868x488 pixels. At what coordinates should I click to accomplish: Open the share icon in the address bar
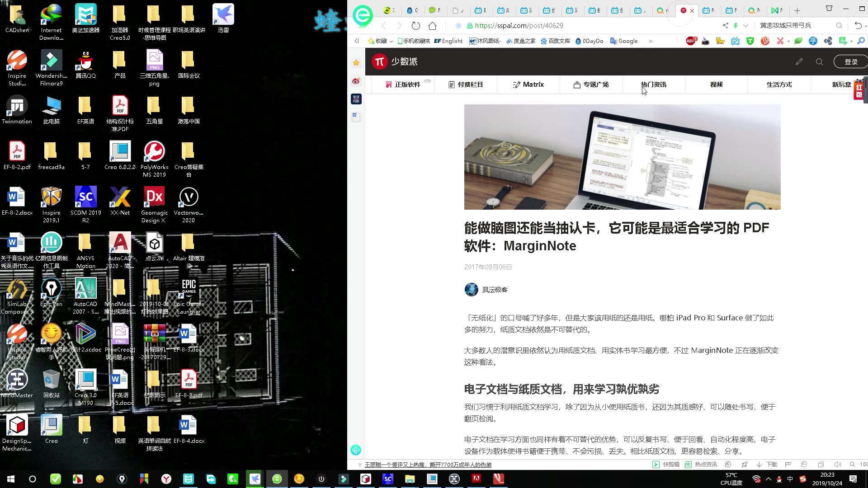[x=726, y=26]
